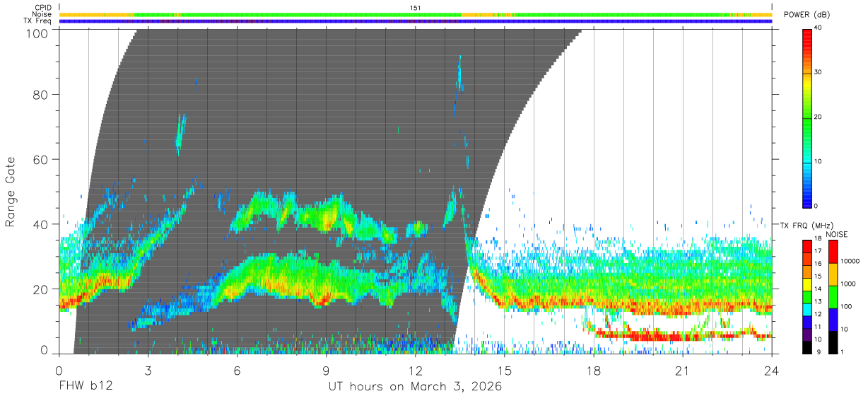Click the '11' label on TX FRQ scale

point(819,327)
